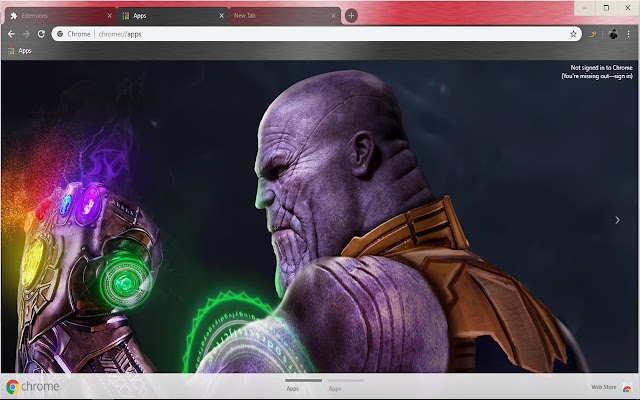
Task: Go to next apps page with right chevron
Action: (x=618, y=220)
